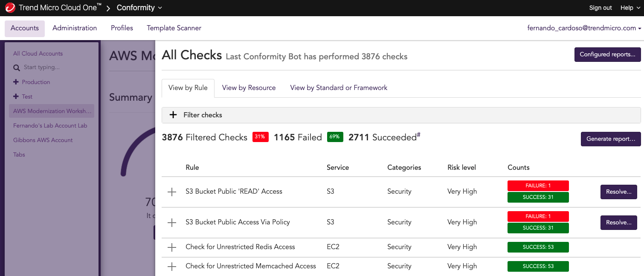This screenshot has height=276, width=644.
Task: Open the fernando_cardoso user account menu
Action: point(584,28)
